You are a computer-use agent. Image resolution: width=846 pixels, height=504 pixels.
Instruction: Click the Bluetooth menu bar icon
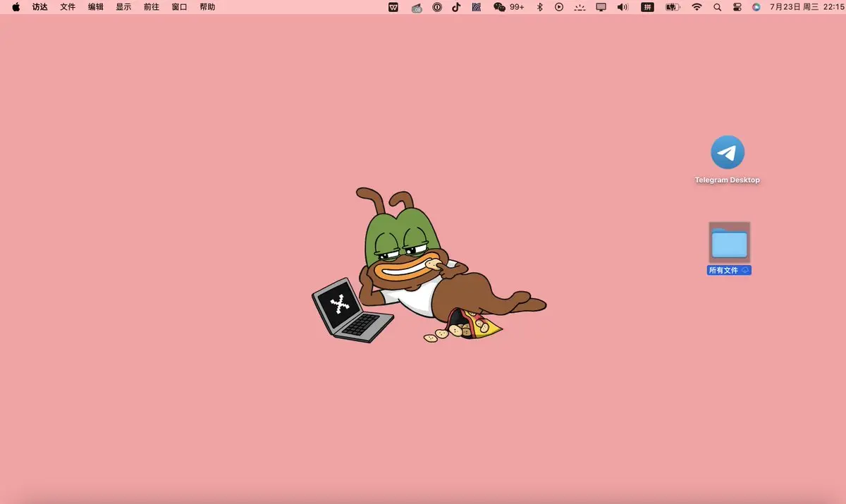540,7
